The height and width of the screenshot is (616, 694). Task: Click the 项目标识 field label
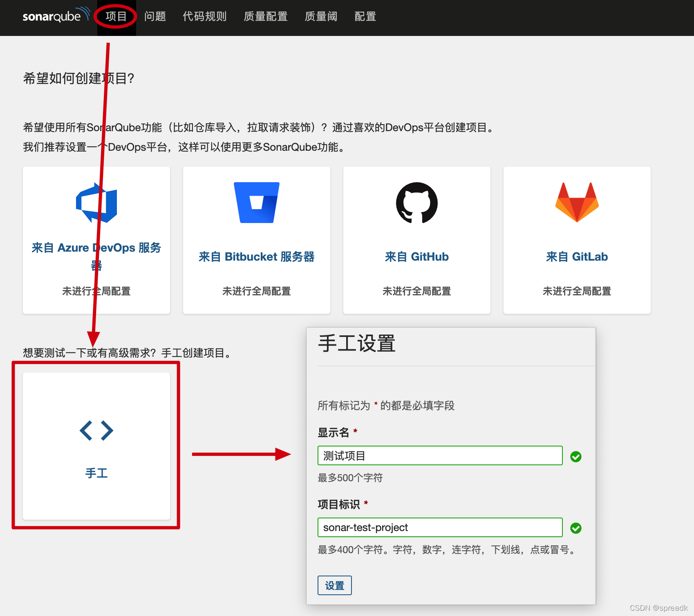(339, 504)
